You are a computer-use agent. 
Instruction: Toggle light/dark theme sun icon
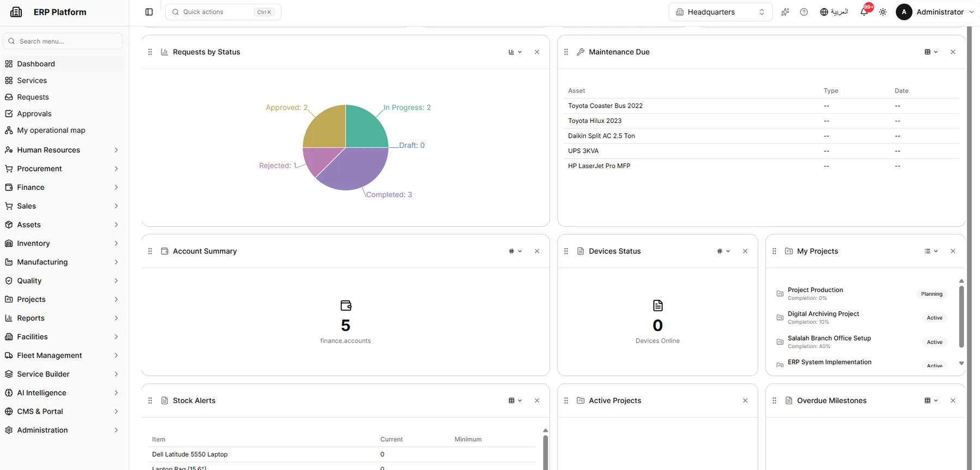click(883, 12)
